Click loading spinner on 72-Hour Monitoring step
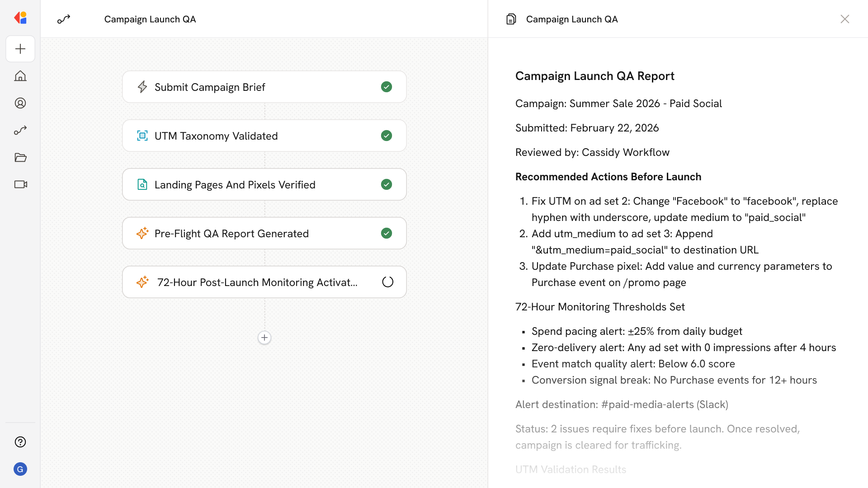The height and width of the screenshot is (488, 868). [x=387, y=282]
